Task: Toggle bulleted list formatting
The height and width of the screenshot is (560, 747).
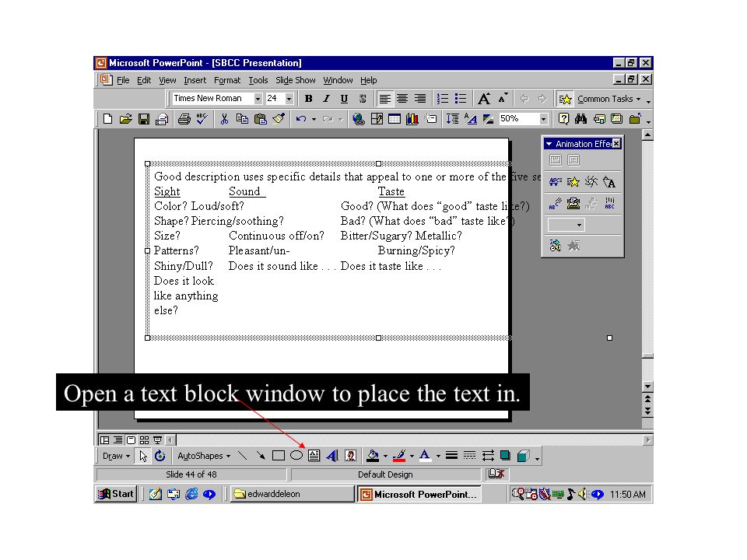Action: 460,99
